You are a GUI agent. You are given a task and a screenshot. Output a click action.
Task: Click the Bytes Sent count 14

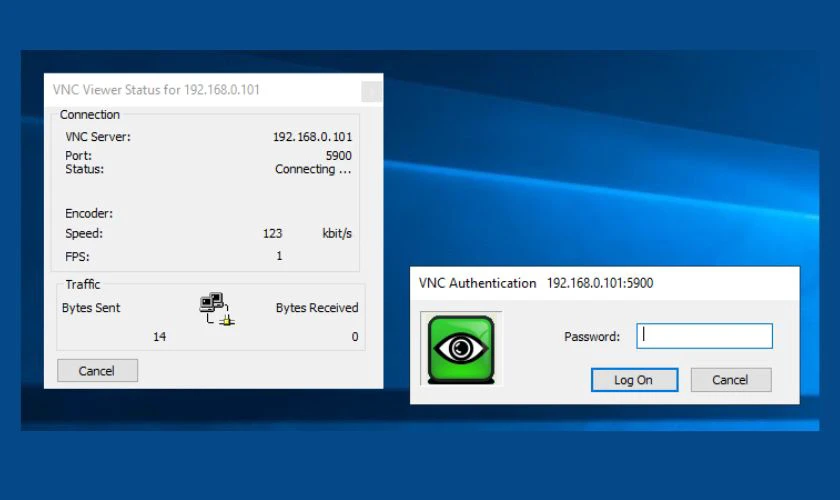click(x=160, y=337)
